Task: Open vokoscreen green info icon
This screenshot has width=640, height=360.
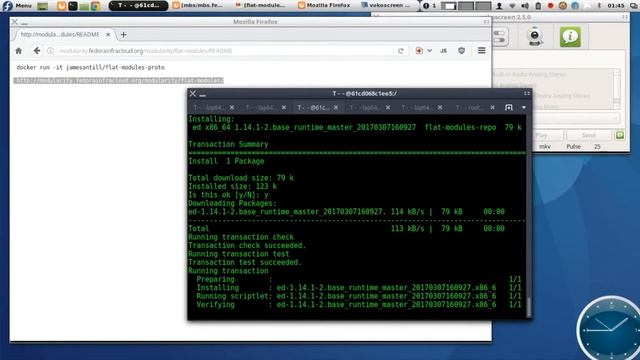Action: tap(570, 37)
